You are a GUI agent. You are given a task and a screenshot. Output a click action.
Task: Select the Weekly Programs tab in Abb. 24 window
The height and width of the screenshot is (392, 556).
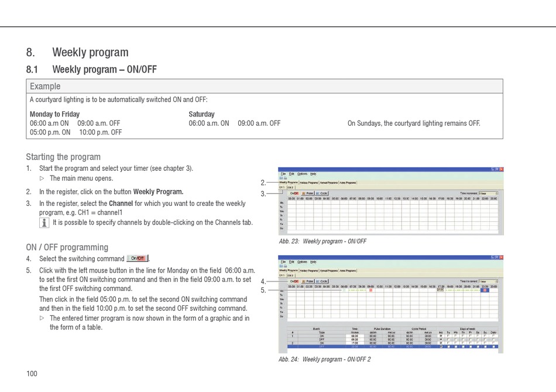click(x=289, y=270)
